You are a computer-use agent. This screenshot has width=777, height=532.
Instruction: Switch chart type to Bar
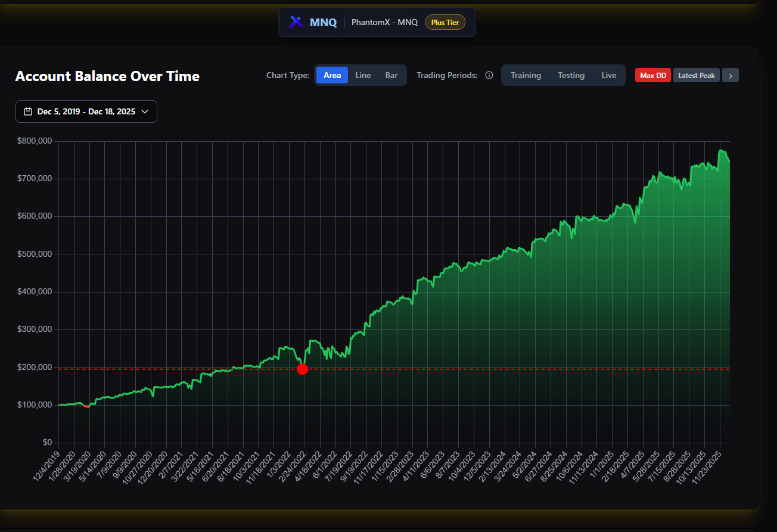click(391, 75)
